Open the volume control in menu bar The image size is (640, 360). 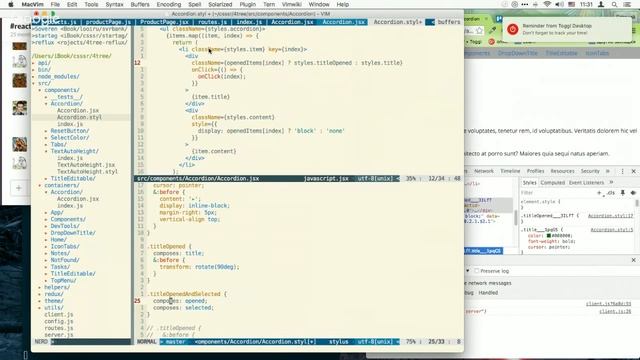[559, 4]
